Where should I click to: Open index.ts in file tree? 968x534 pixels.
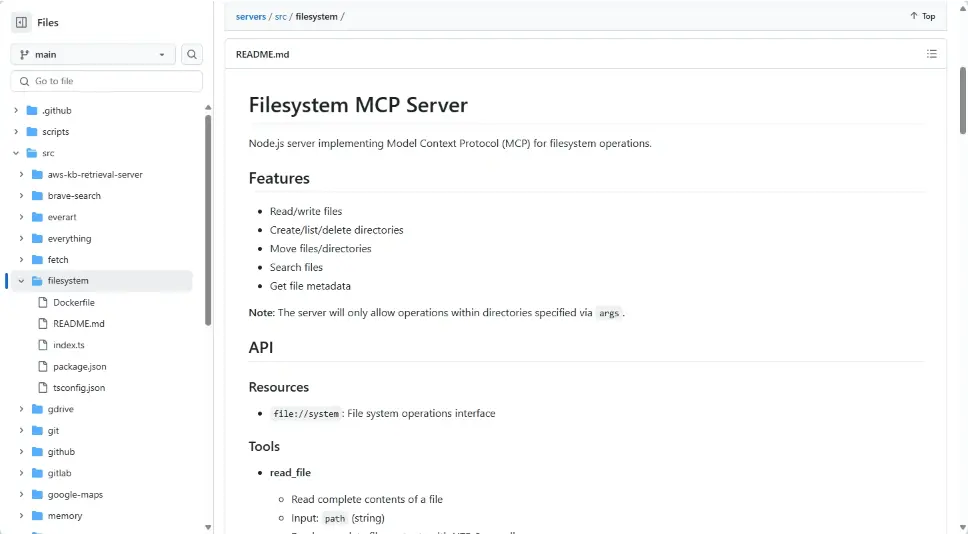68,345
